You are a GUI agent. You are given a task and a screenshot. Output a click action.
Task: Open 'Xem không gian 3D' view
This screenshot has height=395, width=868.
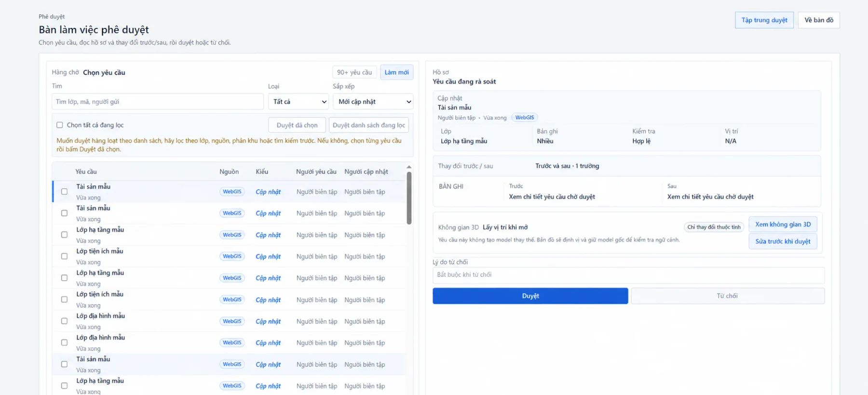(783, 224)
